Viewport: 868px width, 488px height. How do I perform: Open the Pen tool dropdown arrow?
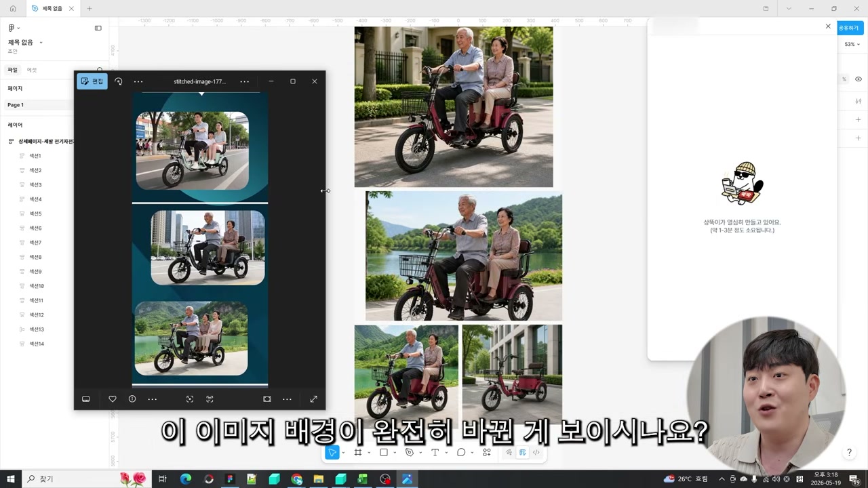420,453
